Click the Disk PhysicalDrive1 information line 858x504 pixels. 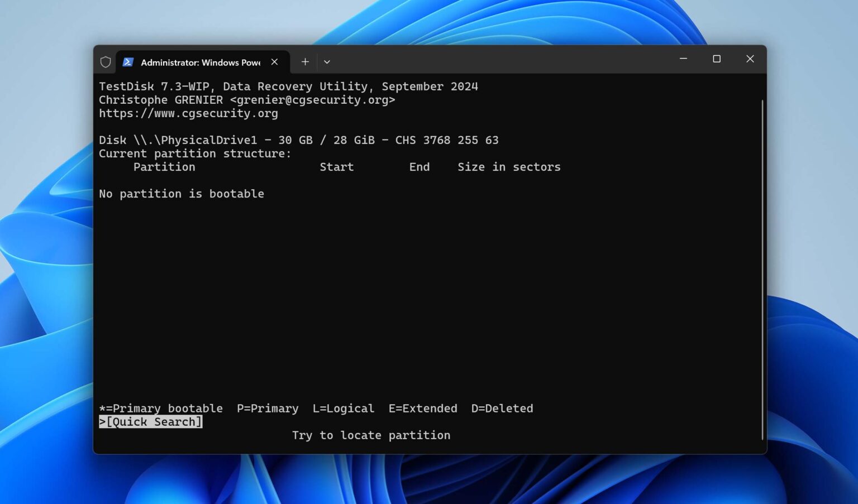(299, 140)
